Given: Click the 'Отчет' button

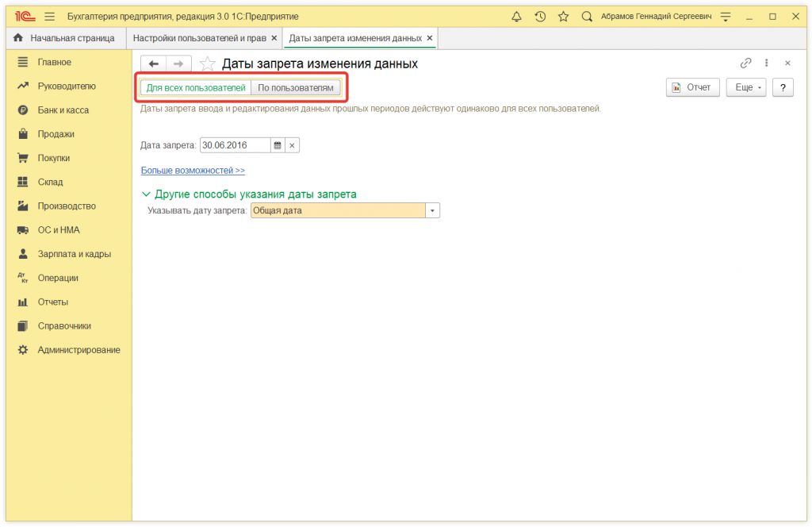Looking at the screenshot, I should coord(692,88).
